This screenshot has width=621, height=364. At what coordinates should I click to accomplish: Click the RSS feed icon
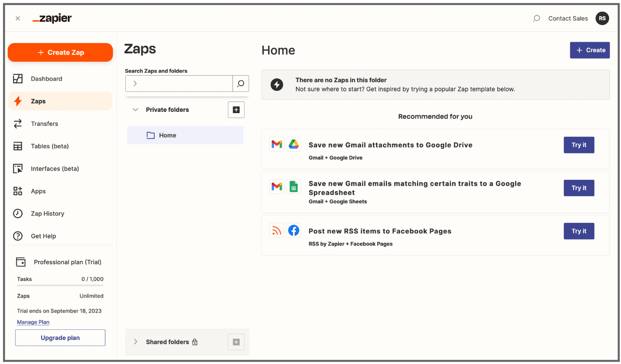(277, 230)
